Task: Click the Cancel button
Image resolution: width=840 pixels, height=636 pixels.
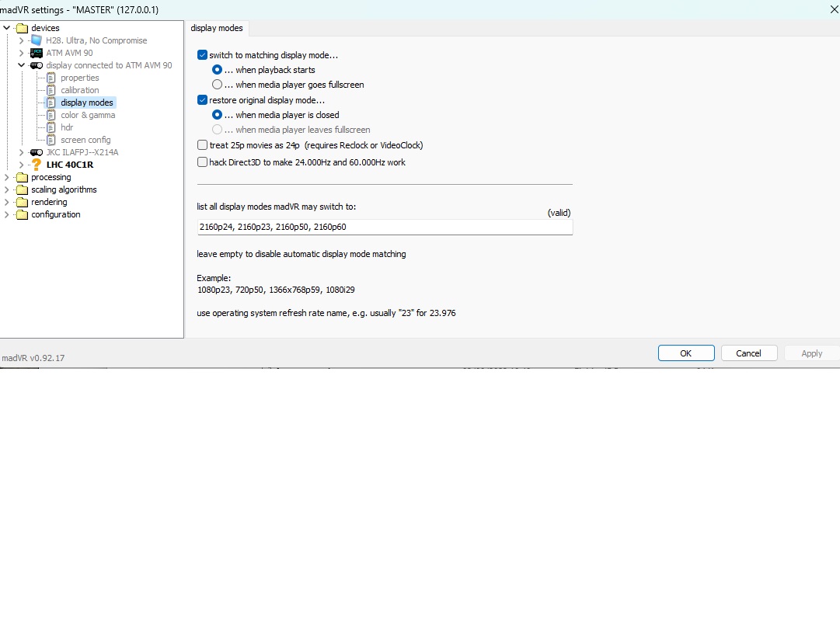Action: [x=748, y=353]
